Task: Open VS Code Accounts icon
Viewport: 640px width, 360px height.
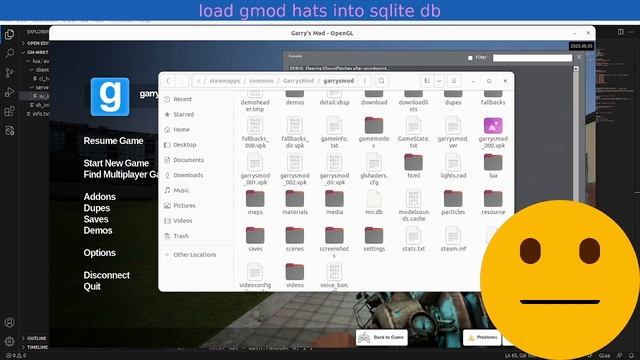Action: click(9, 322)
